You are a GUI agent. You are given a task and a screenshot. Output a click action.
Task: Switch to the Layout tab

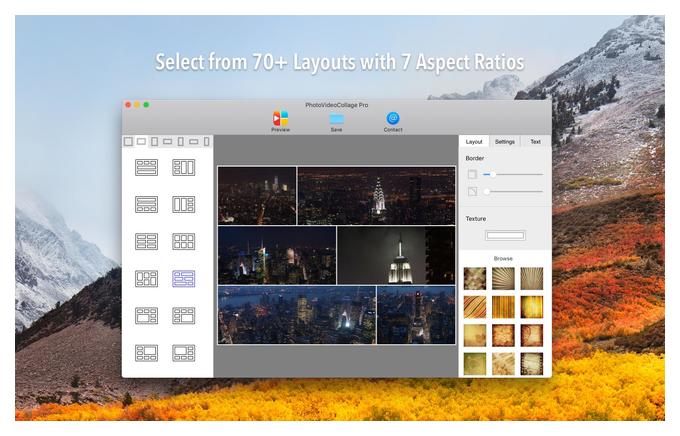click(474, 142)
